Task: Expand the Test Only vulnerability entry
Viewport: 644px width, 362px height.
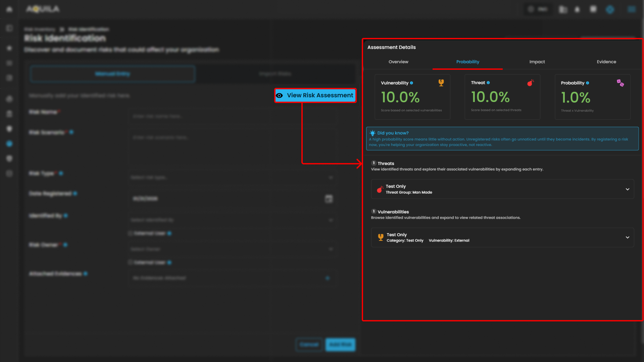Action: pos(627,238)
